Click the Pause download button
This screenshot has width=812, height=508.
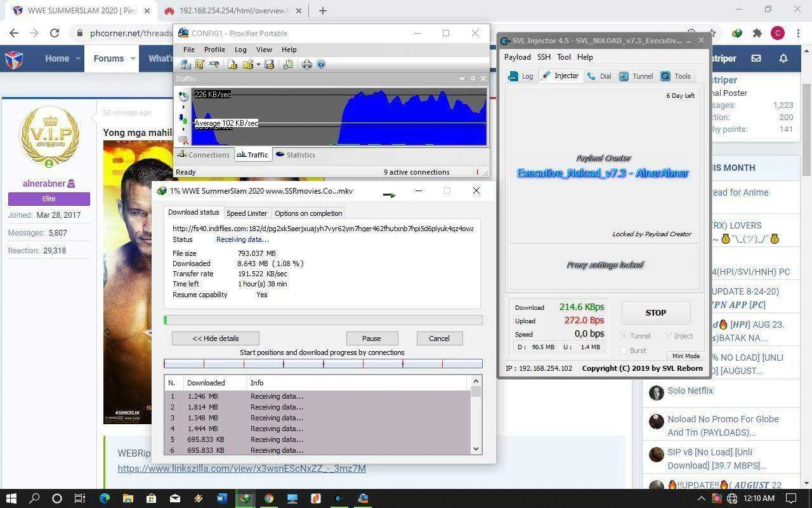point(372,338)
